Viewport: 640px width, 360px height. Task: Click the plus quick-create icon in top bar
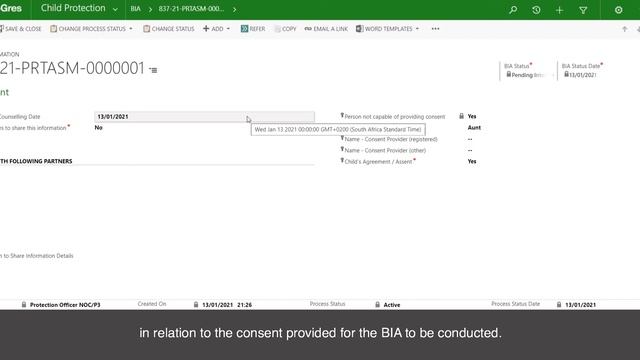coord(559,10)
